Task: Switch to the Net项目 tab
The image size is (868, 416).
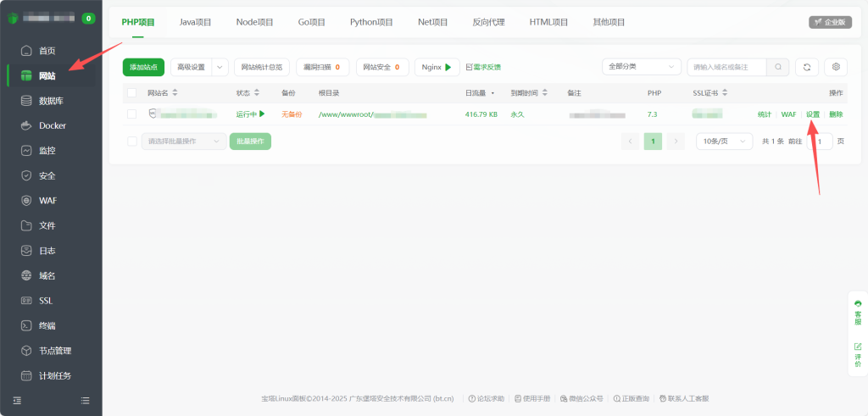Action: (x=433, y=22)
